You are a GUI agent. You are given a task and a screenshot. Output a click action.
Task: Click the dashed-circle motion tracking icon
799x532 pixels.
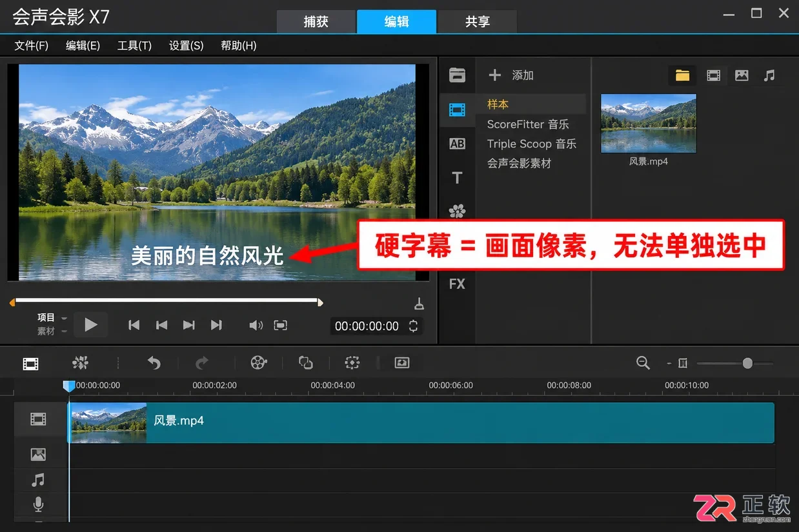tap(352, 363)
